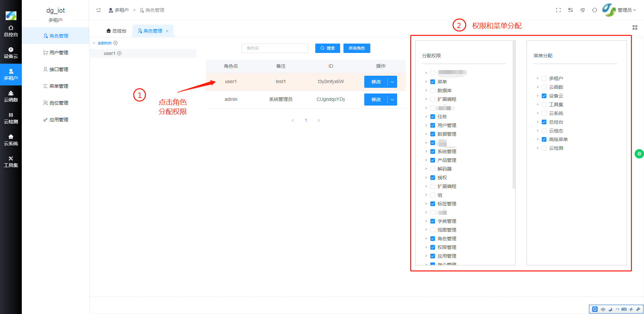The height and width of the screenshot is (314, 644).
Task: Toggle fullscreen mode icon
Action: click(558, 10)
